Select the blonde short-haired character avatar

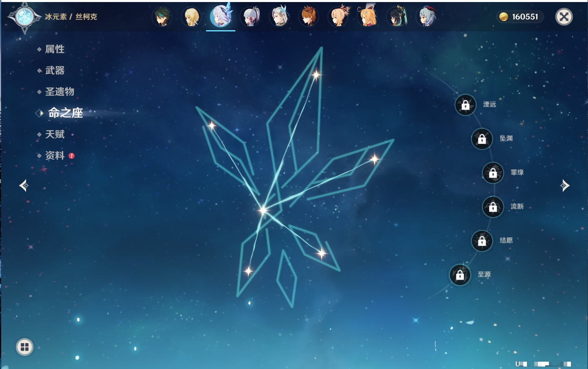(191, 17)
